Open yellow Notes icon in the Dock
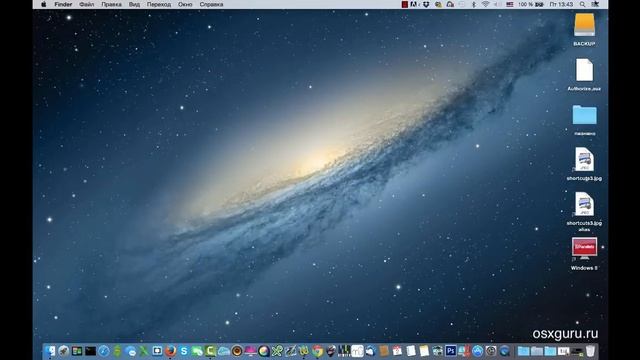The image size is (640, 360). point(424,351)
